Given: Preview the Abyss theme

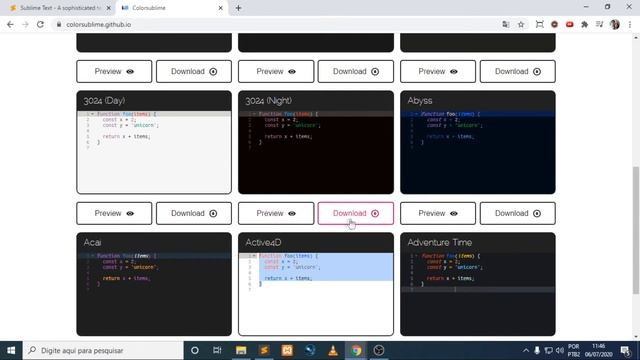Looking at the screenshot, I should 438,213.
